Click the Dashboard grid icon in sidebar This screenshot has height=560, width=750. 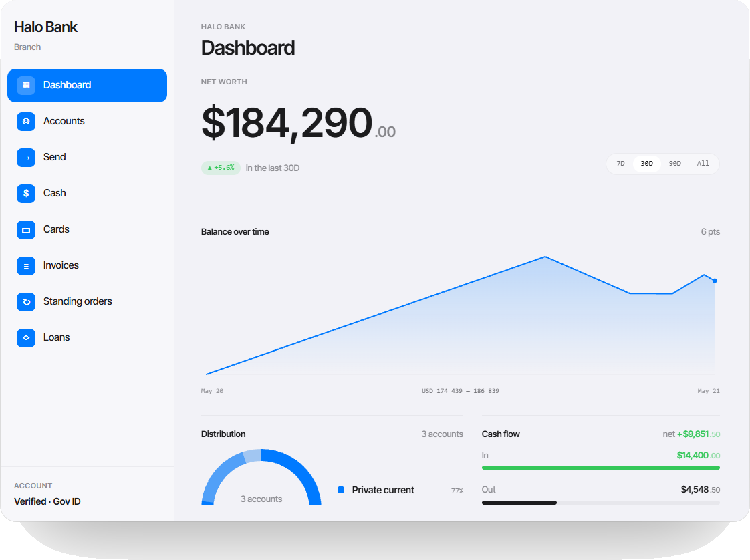coord(26,85)
